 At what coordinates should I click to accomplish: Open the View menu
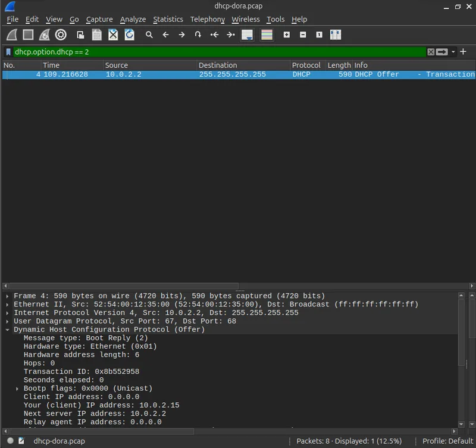coord(54,20)
